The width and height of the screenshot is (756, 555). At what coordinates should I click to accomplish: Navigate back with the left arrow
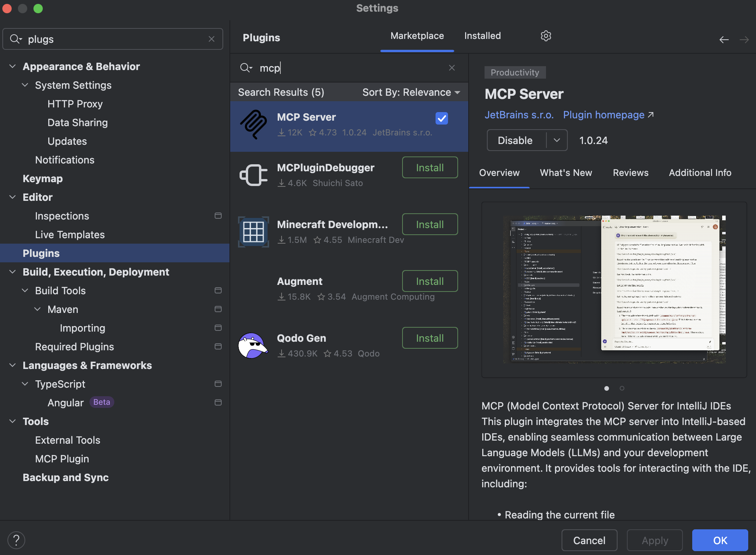point(724,40)
